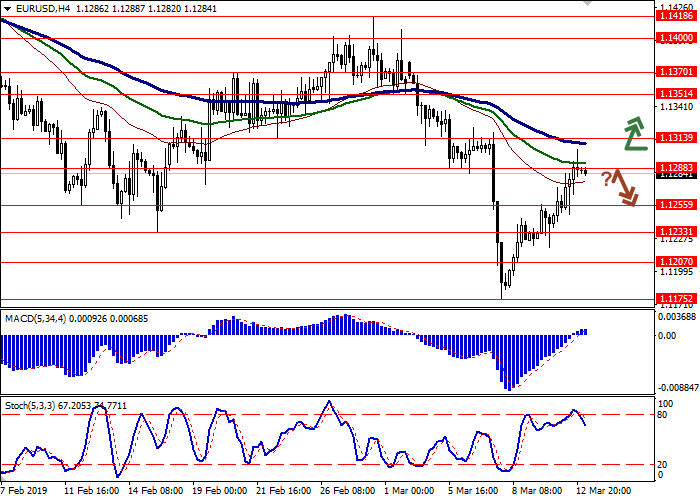700x500 pixels.
Task: Click the 1.14000 red price label
Action: pyautogui.click(x=676, y=38)
